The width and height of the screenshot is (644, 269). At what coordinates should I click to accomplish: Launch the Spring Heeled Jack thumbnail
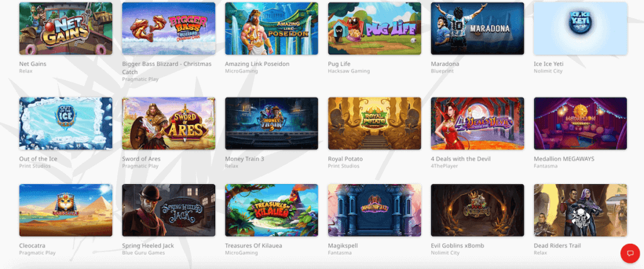click(x=169, y=211)
